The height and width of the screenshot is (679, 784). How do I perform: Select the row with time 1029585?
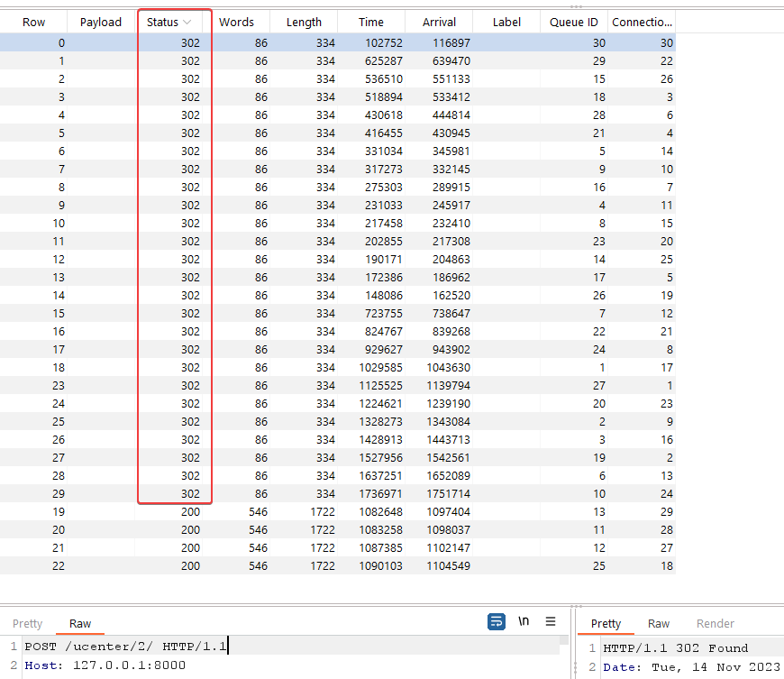click(338, 367)
